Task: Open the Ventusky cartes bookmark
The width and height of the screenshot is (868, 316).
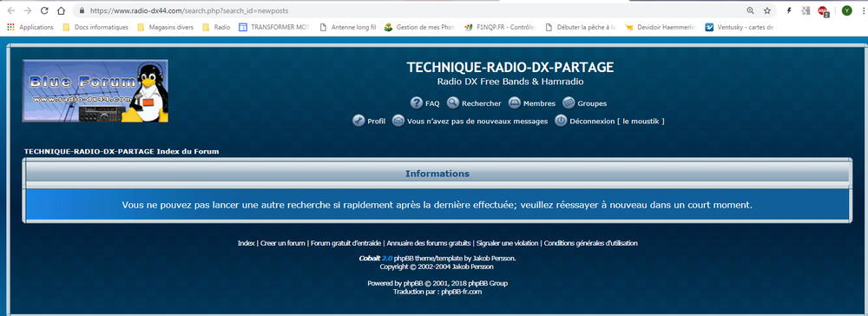Action: coord(740,27)
